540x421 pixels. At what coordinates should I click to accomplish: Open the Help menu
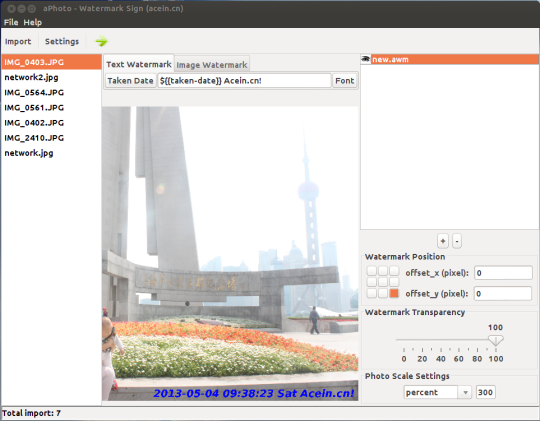click(x=33, y=22)
